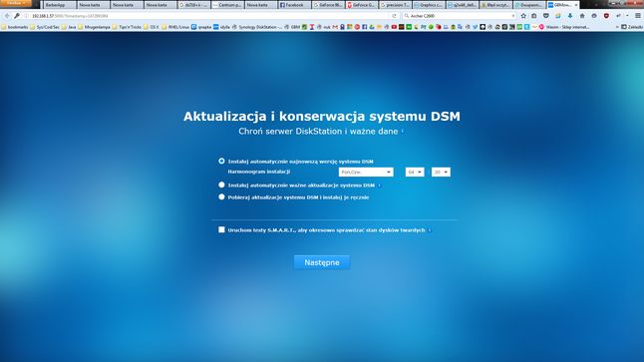Open the Firefox hamburger menu
Viewport: 644px width, 362px height.
pos(638,16)
